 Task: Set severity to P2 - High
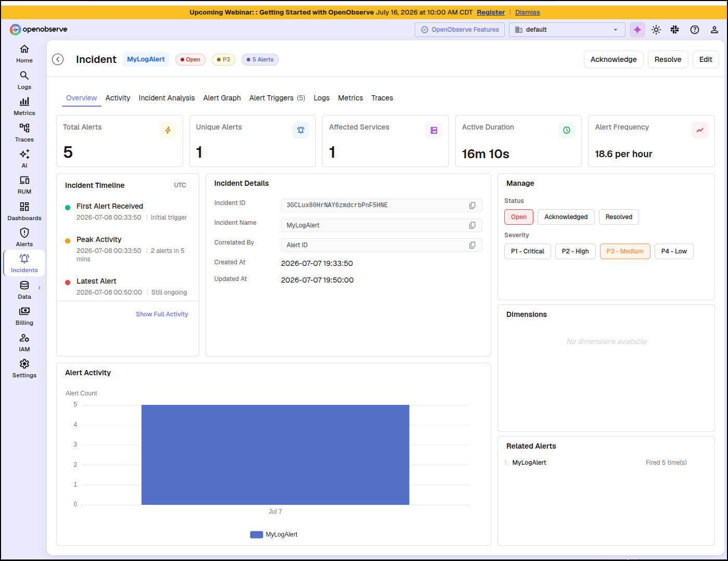(x=575, y=251)
